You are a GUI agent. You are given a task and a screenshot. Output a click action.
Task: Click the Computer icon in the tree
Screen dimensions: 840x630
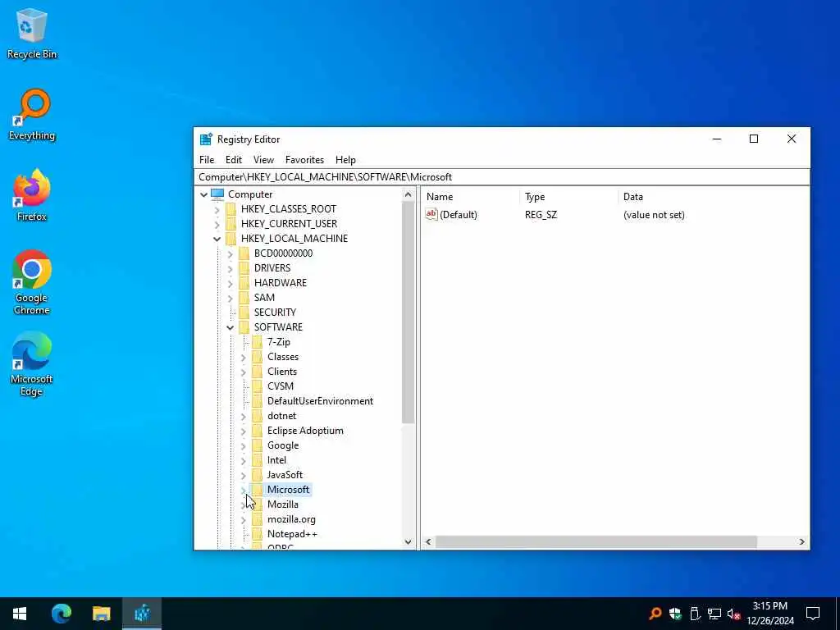click(x=217, y=194)
